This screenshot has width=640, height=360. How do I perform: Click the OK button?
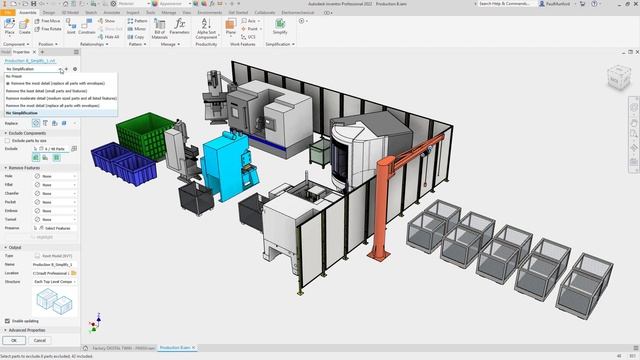tap(14, 340)
